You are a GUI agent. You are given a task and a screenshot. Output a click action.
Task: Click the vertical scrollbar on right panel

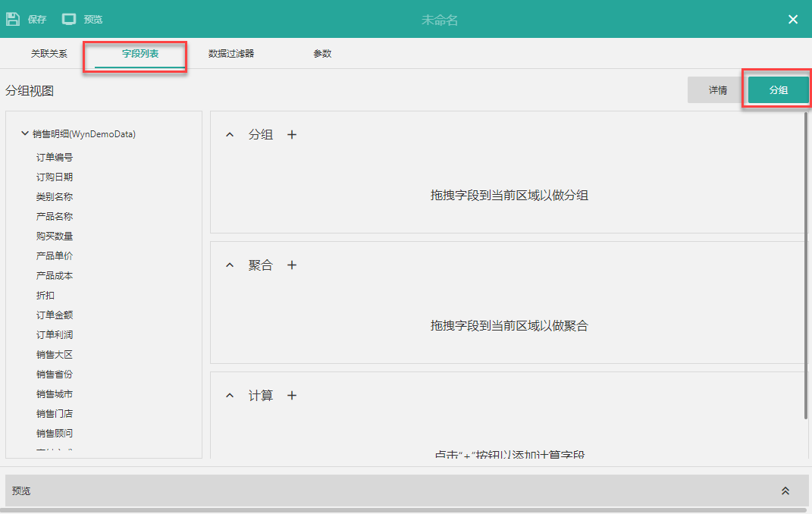click(x=807, y=265)
